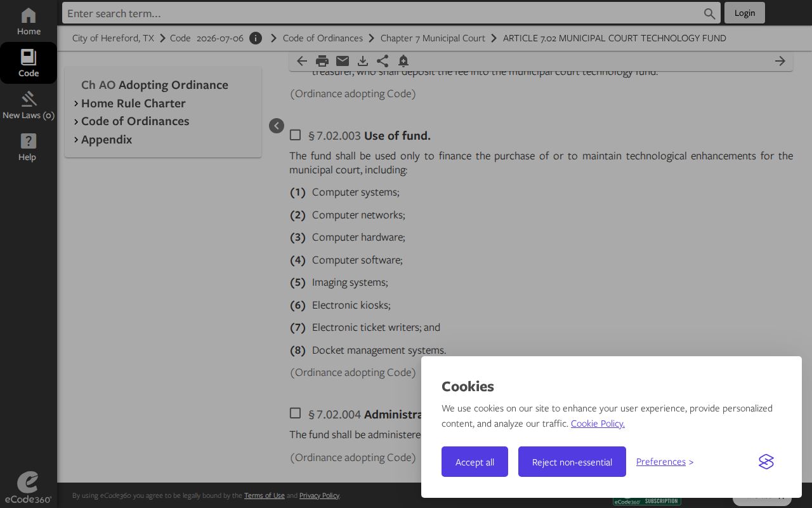Click the Login button
Image resolution: width=812 pixels, height=508 pixels.
(x=745, y=13)
